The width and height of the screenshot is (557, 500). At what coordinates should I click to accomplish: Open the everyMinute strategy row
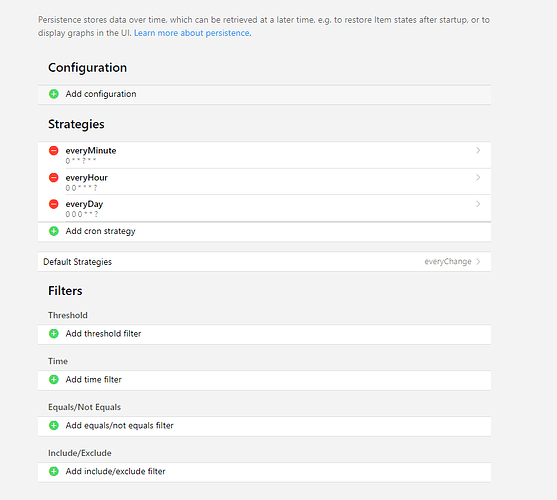[x=264, y=155]
